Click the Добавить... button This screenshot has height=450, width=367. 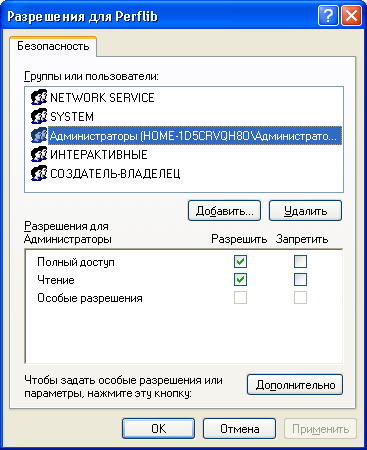tap(224, 211)
